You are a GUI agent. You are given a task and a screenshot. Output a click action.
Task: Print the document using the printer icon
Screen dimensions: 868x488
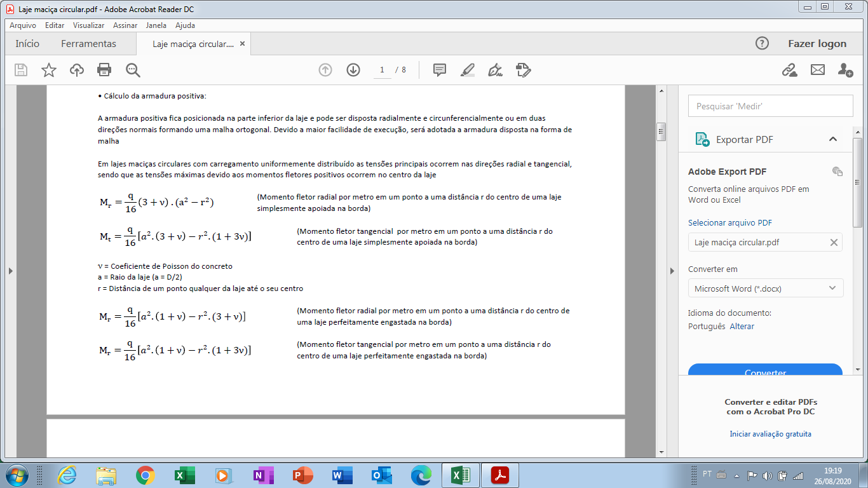[x=104, y=70]
